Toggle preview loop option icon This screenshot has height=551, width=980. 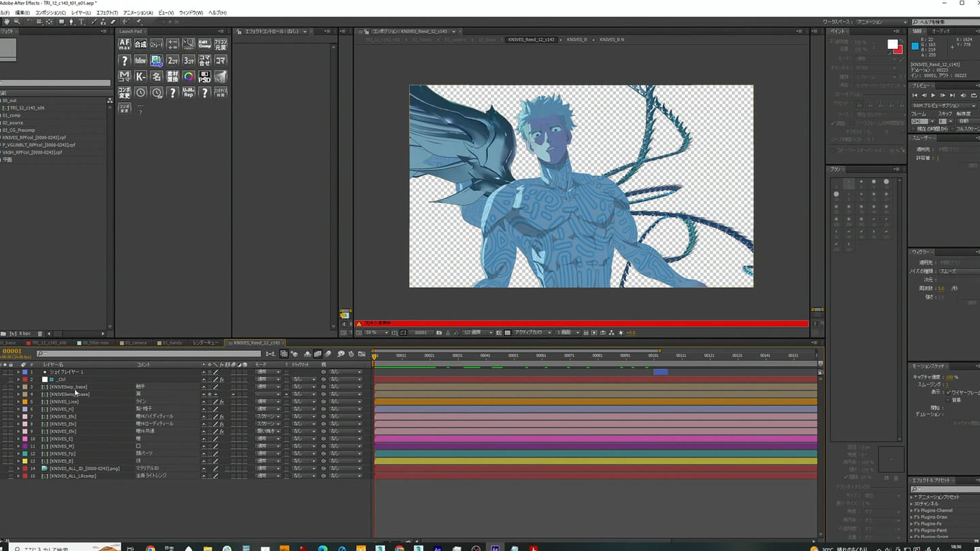tap(974, 95)
